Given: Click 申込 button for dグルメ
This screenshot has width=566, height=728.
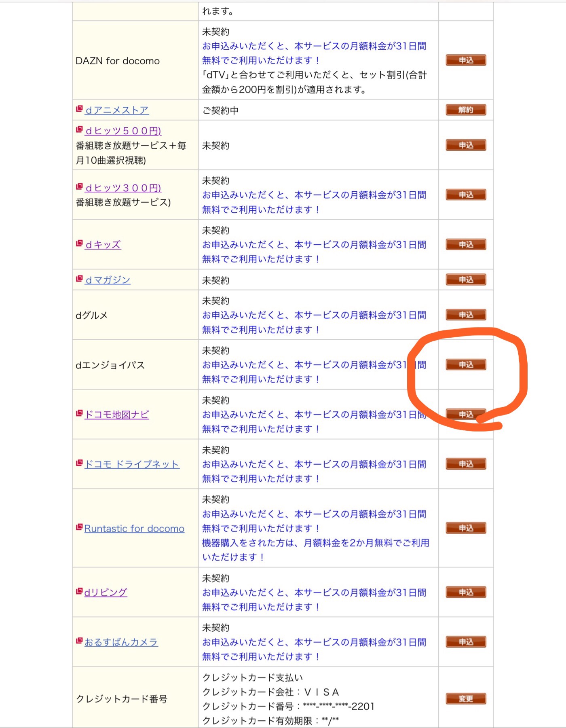Looking at the screenshot, I should pos(466,315).
